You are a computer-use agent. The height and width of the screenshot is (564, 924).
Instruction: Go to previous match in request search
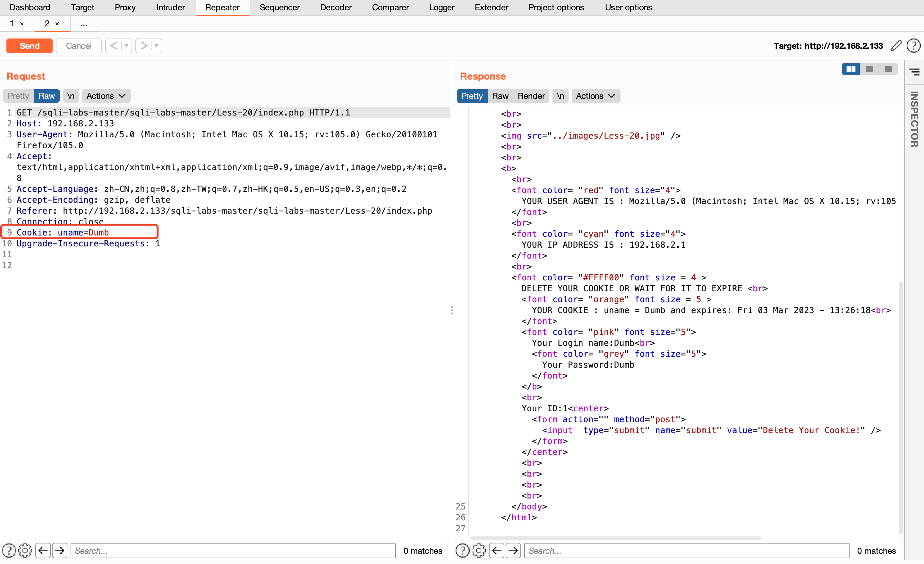[x=43, y=551]
